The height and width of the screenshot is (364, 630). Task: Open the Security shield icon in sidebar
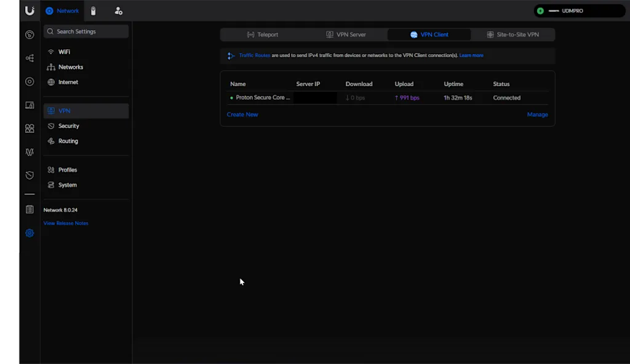30,175
